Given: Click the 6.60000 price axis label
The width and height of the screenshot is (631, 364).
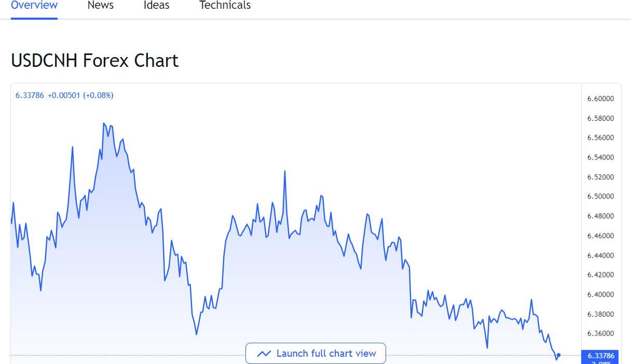Looking at the screenshot, I should 601,99.
